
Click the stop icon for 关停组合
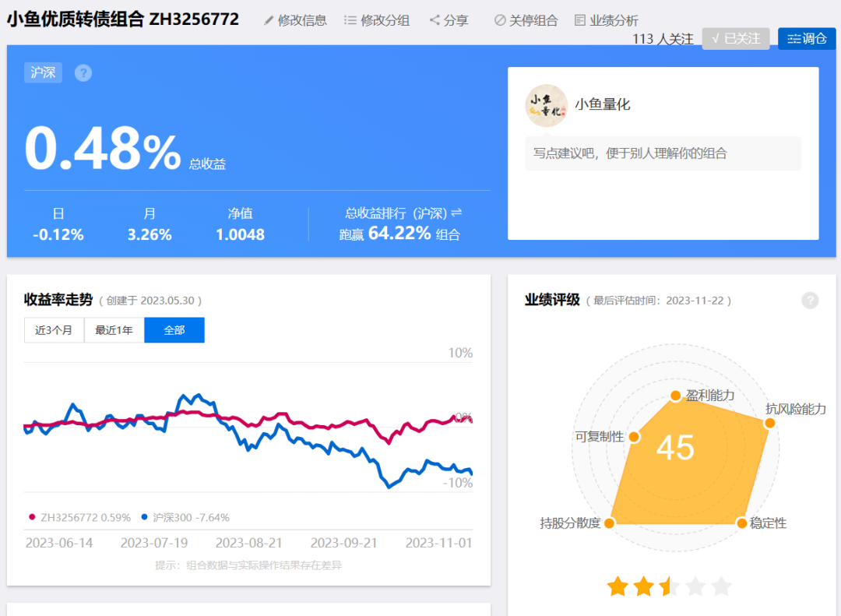click(x=500, y=20)
